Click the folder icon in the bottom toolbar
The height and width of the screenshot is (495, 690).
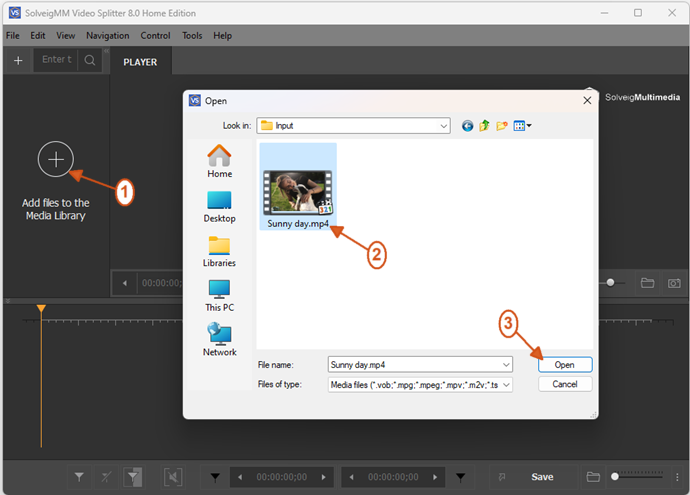pos(593,477)
